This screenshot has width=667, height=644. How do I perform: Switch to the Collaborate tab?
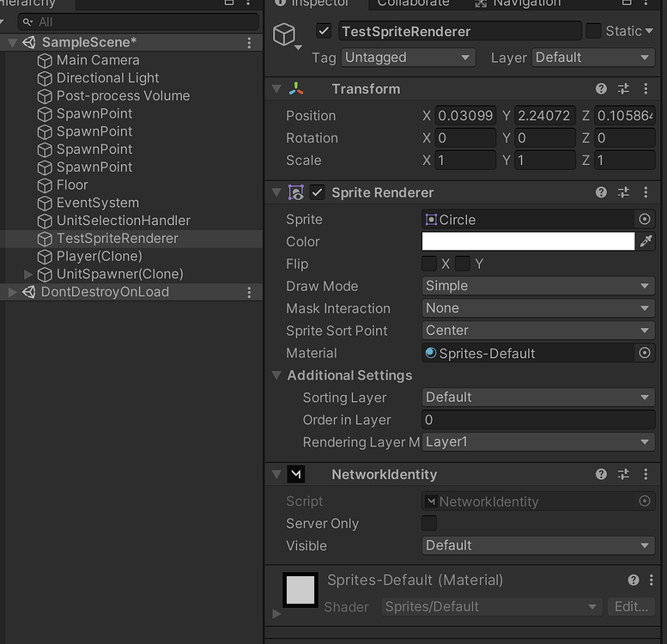tap(413, 3)
